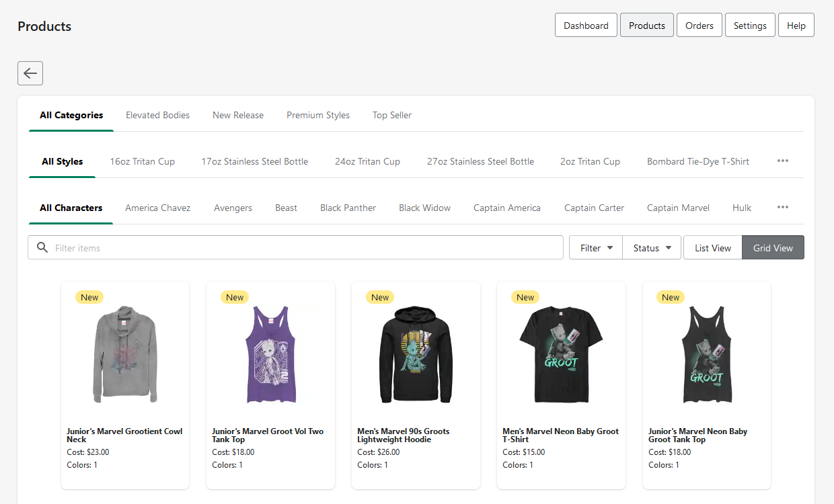Select the All Categories tab
This screenshot has width=834, height=504.
tap(71, 115)
